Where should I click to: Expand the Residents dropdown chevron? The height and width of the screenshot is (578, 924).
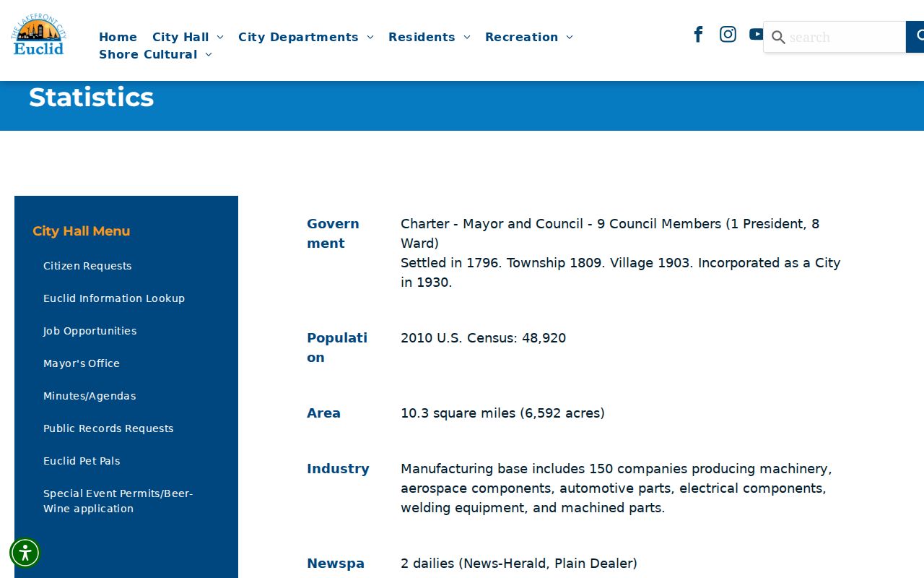tap(467, 37)
